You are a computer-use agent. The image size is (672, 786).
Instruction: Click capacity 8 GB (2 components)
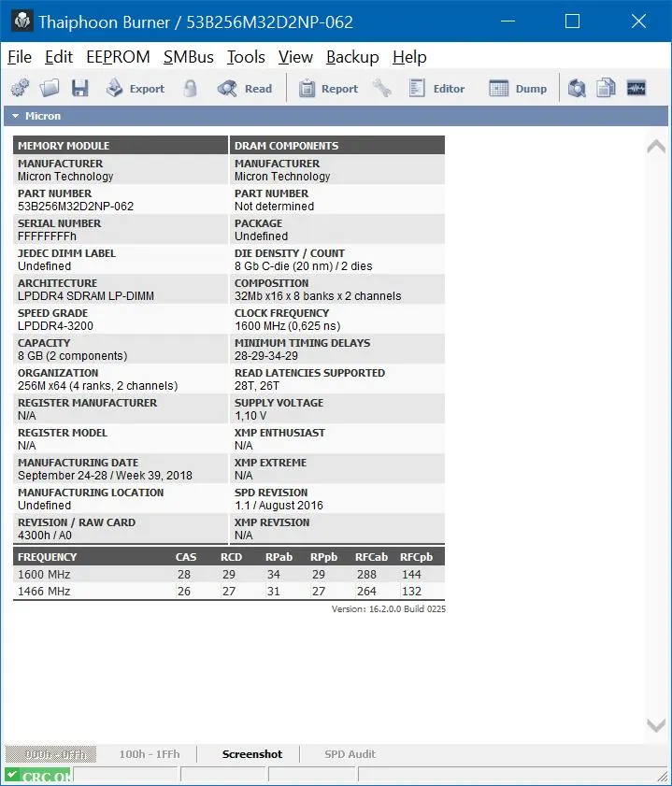tap(72, 356)
